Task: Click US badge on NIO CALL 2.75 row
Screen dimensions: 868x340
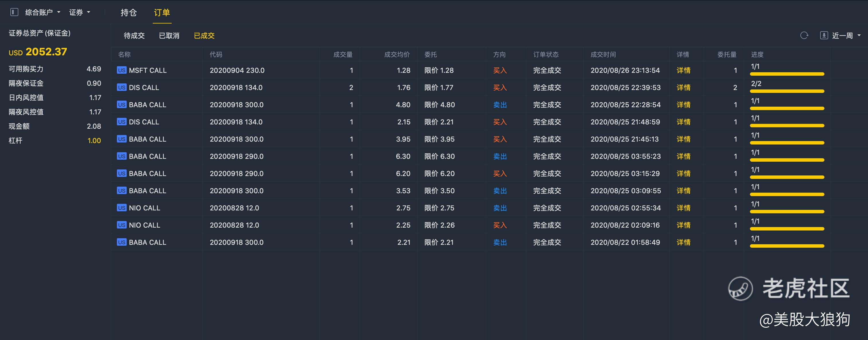Action: tap(122, 208)
